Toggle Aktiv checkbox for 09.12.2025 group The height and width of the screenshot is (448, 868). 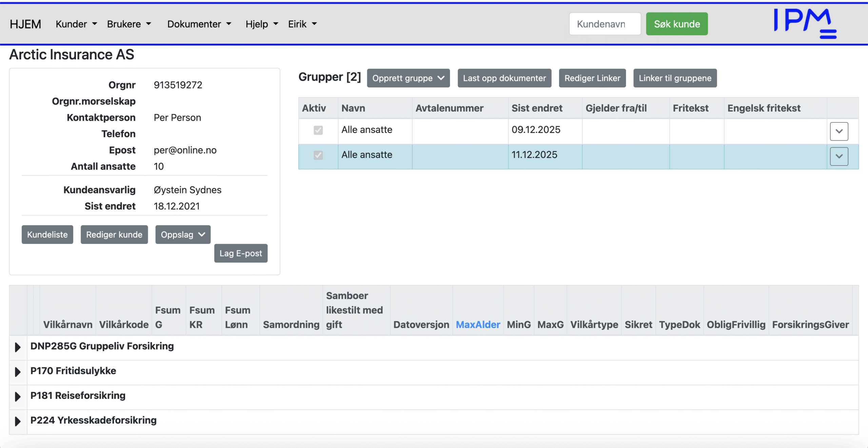[318, 130]
